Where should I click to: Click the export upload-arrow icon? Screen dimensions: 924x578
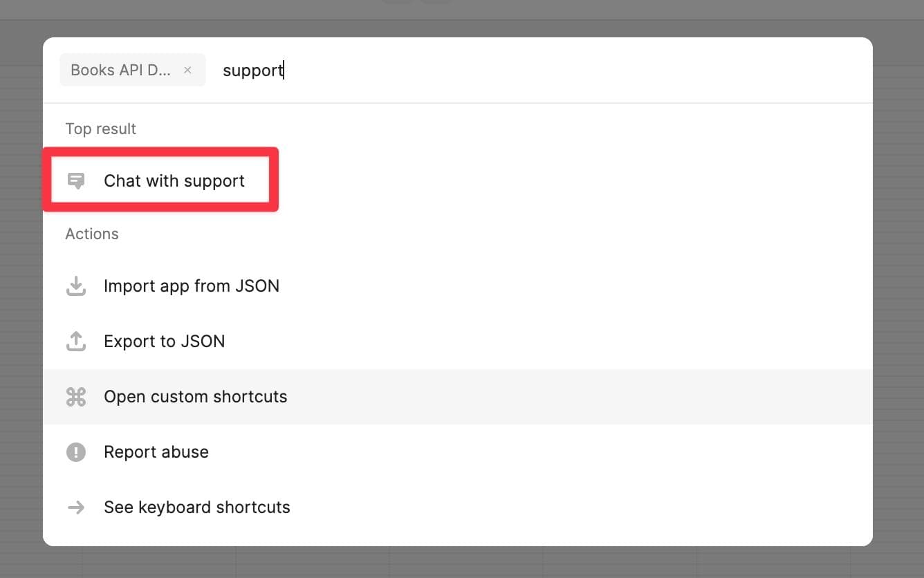coord(76,342)
